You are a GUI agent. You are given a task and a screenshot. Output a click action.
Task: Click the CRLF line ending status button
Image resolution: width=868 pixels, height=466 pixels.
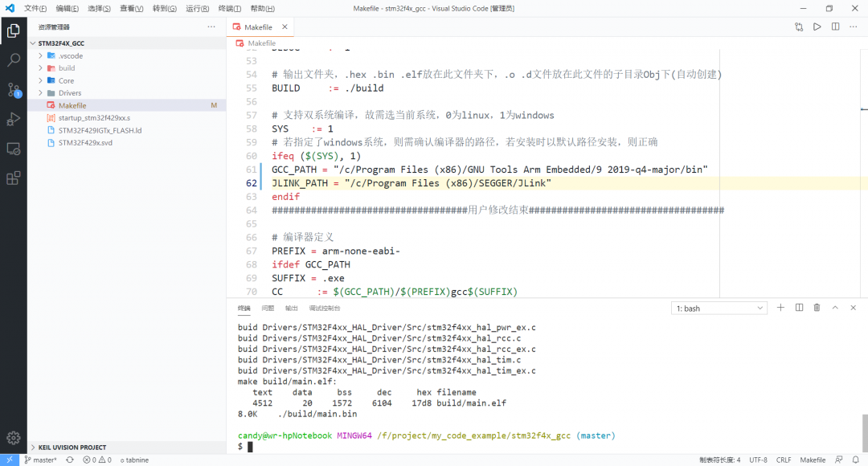coord(784,460)
